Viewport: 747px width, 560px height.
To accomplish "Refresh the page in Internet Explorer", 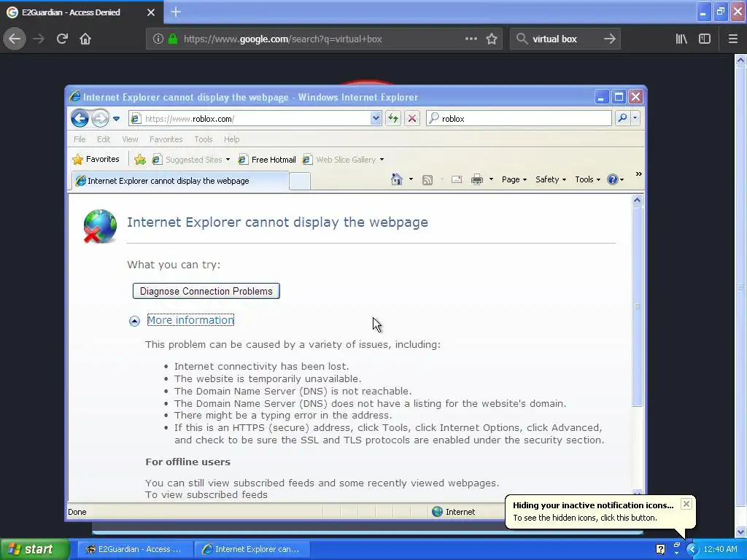I will (x=393, y=118).
